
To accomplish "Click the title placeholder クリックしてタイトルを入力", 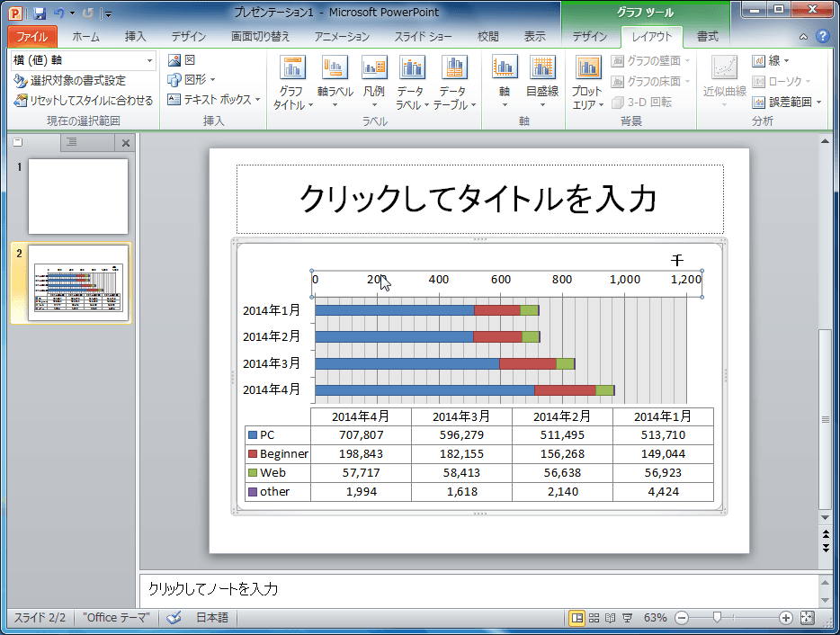I will [479, 198].
